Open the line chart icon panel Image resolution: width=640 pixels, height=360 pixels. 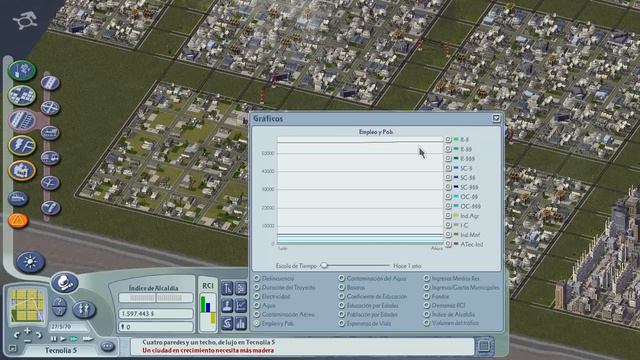click(x=241, y=306)
